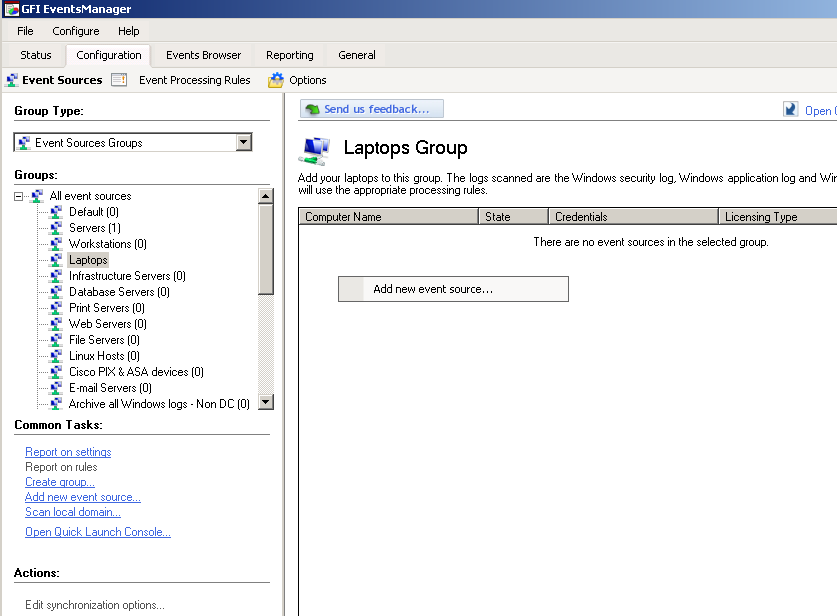
Task: Switch to the Configuration tab
Action: click(x=109, y=55)
